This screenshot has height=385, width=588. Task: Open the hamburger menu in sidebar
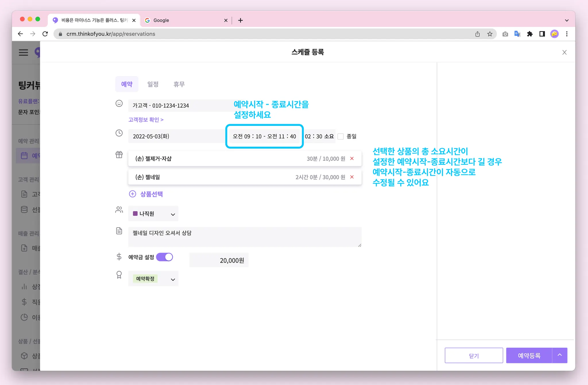tap(24, 52)
